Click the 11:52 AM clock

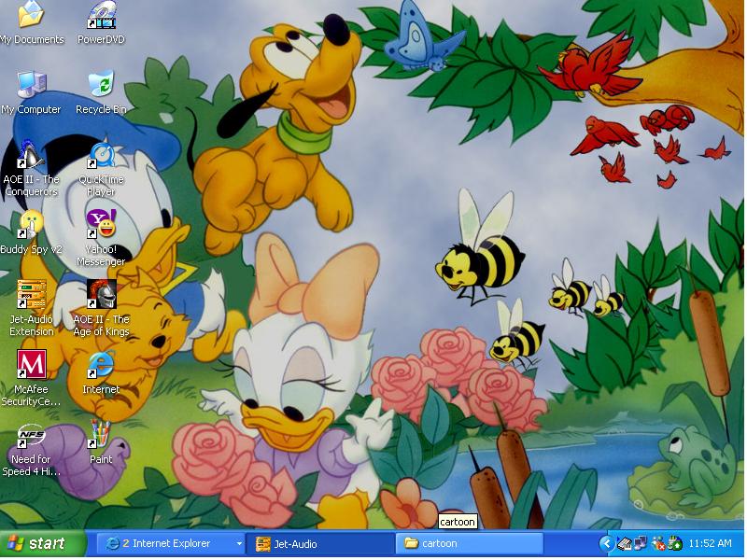[711, 543]
